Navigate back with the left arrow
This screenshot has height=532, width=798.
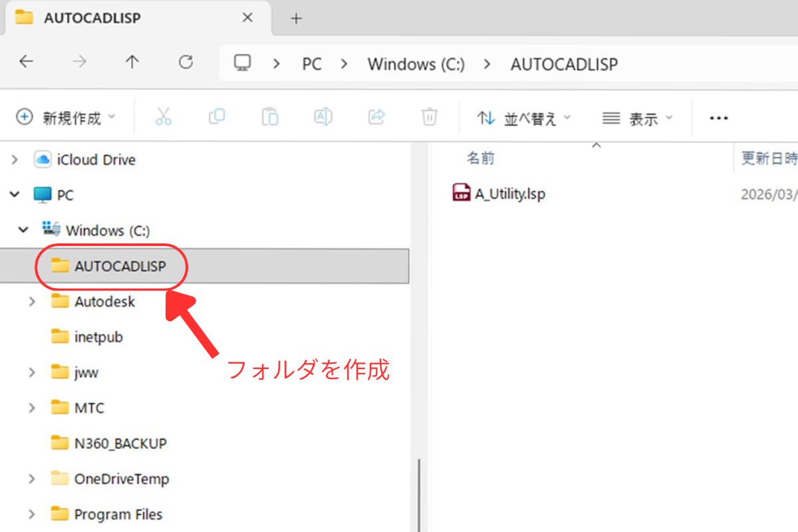[x=26, y=63]
